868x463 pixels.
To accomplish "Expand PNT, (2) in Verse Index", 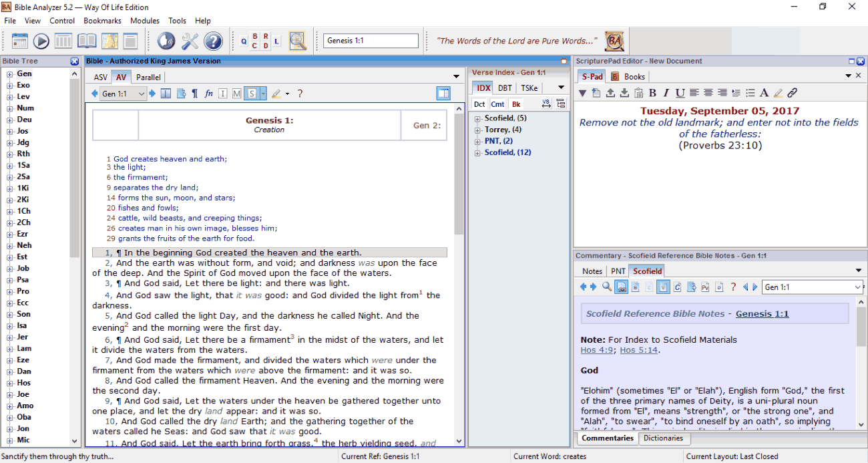I will click(478, 142).
